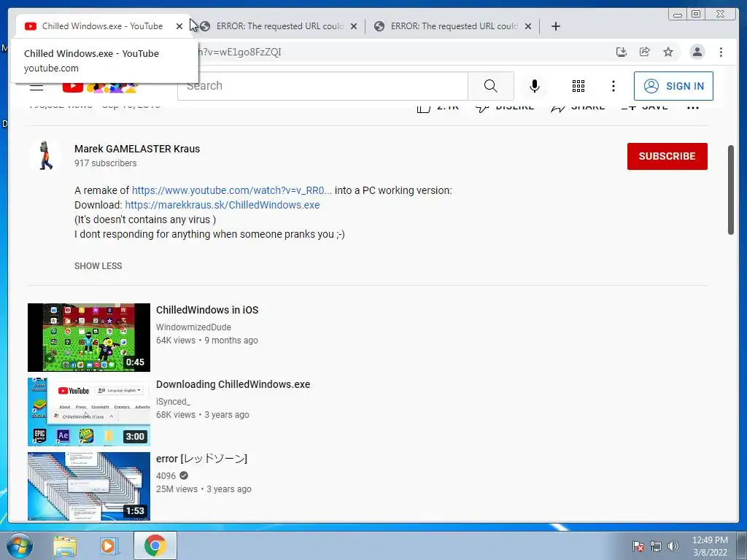This screenshot has height=560, width=747.
Task: Open error [レッドゾーン] video thumbnail
Action: (88, 486)
